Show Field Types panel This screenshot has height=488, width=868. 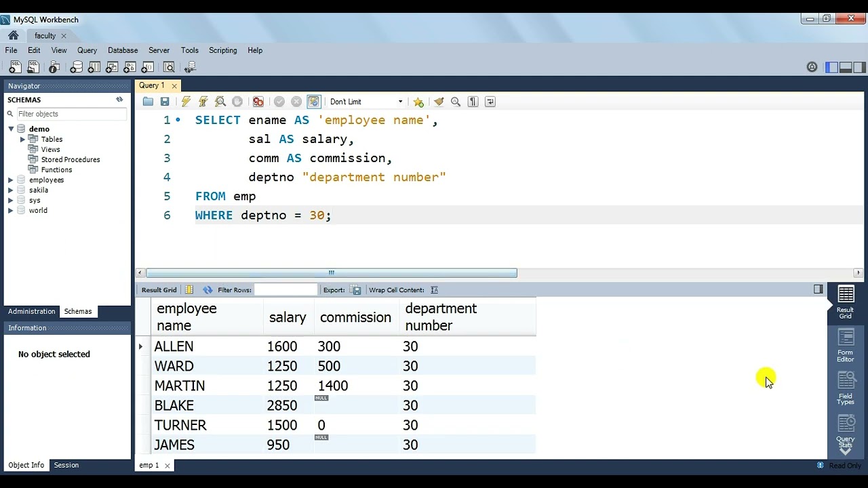[846, 388]
